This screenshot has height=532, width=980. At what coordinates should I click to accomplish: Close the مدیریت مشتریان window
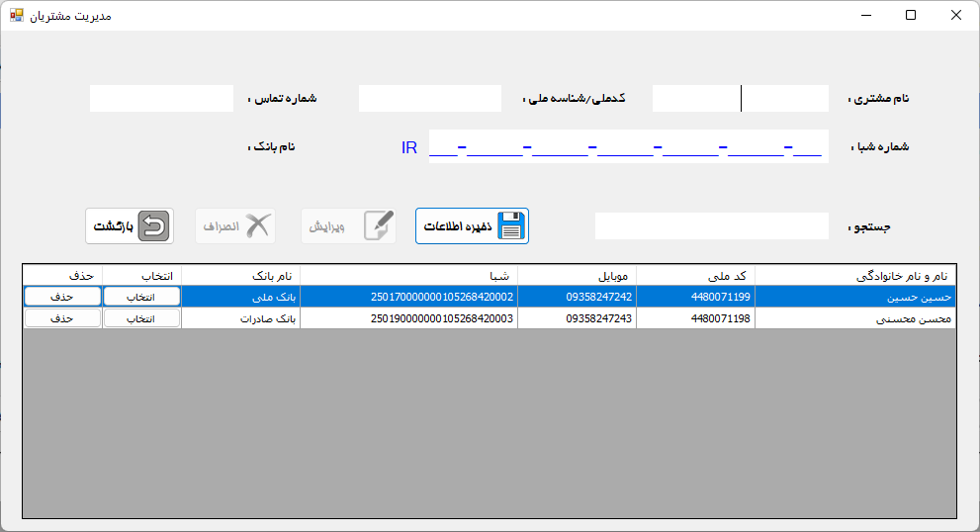pos(955,15)
